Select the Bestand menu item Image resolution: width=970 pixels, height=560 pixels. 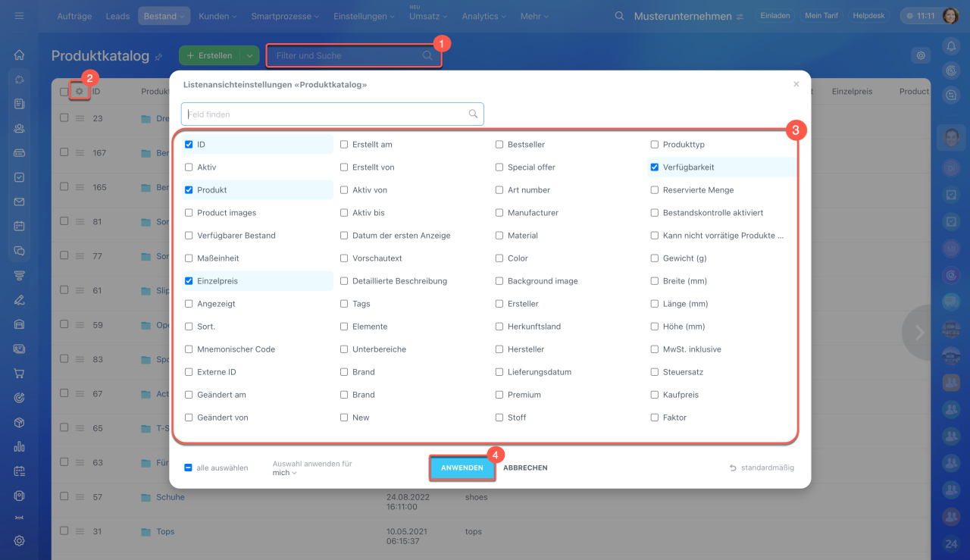(164, 16)
